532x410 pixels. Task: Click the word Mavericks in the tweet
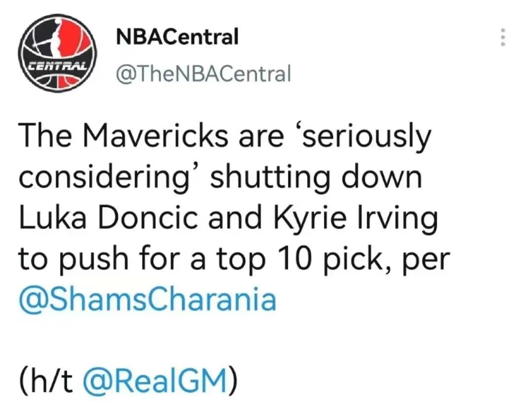coord(155,136)
